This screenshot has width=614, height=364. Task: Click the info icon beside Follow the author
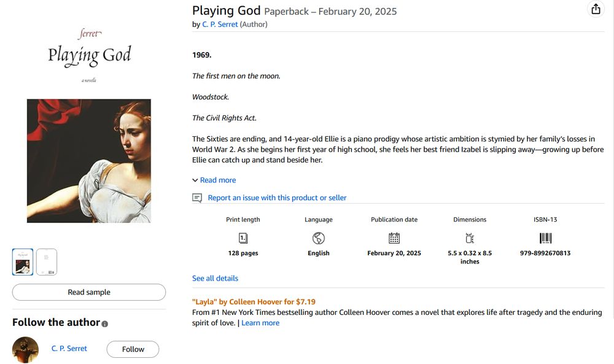pos(105,323)
